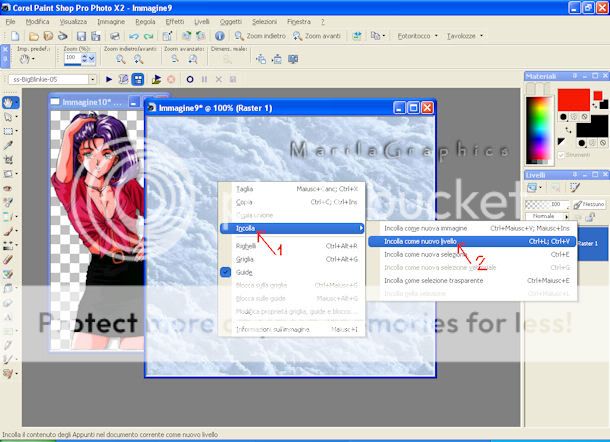The image size is (610, 442).
Task: Edit the selected script icon
Action: click(x=123, y=79)
